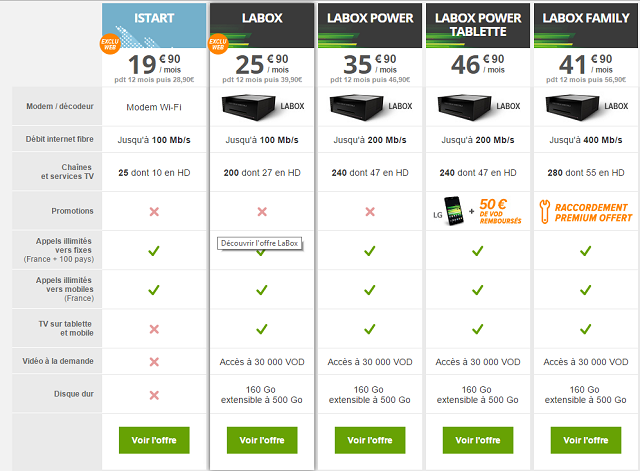640x471 pixels.
Task: Click Voir l'offre button for LABOX
Action: [262, 440]
